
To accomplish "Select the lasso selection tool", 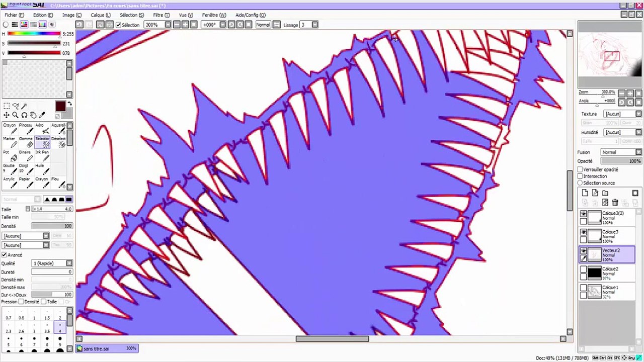I will click(16, 106).
